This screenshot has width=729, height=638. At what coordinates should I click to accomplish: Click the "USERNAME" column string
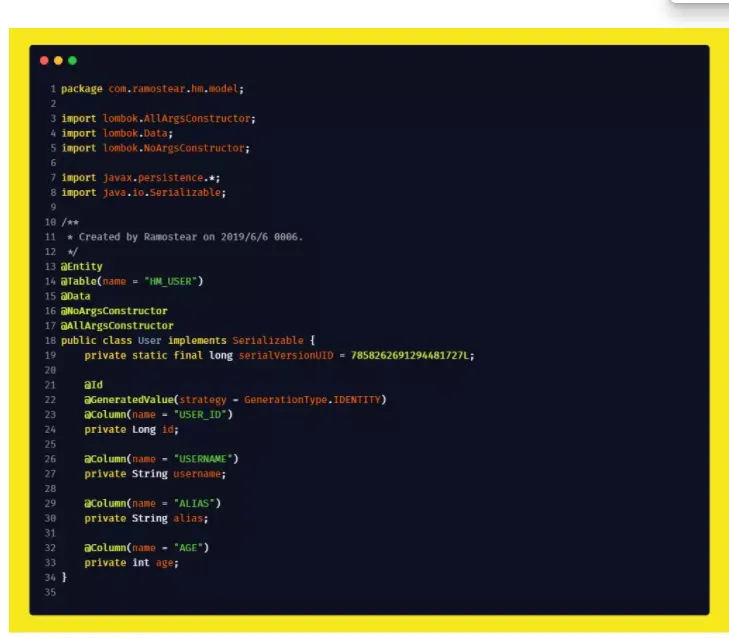click(203, 459)
